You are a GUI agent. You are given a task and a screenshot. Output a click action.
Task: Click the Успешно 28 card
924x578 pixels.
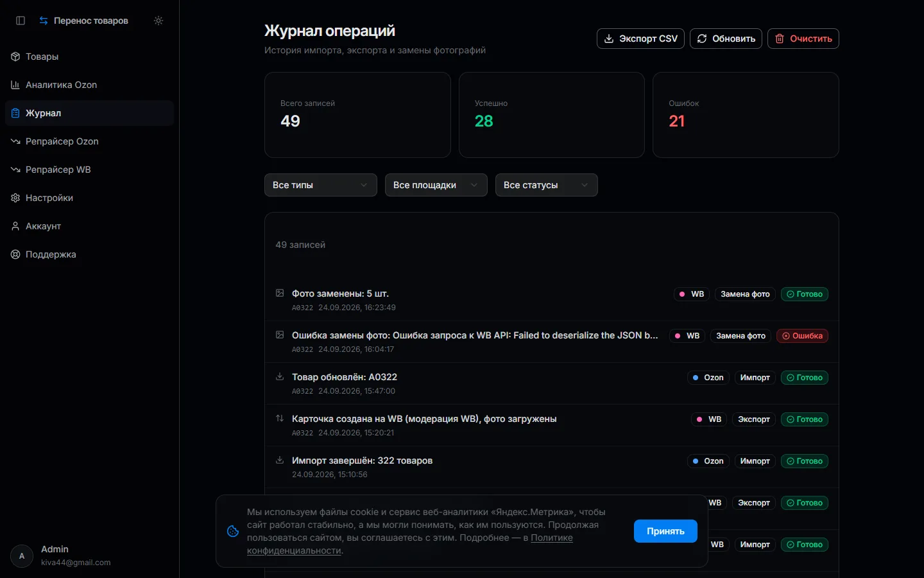pyautogui.click(x=552, y=115)
